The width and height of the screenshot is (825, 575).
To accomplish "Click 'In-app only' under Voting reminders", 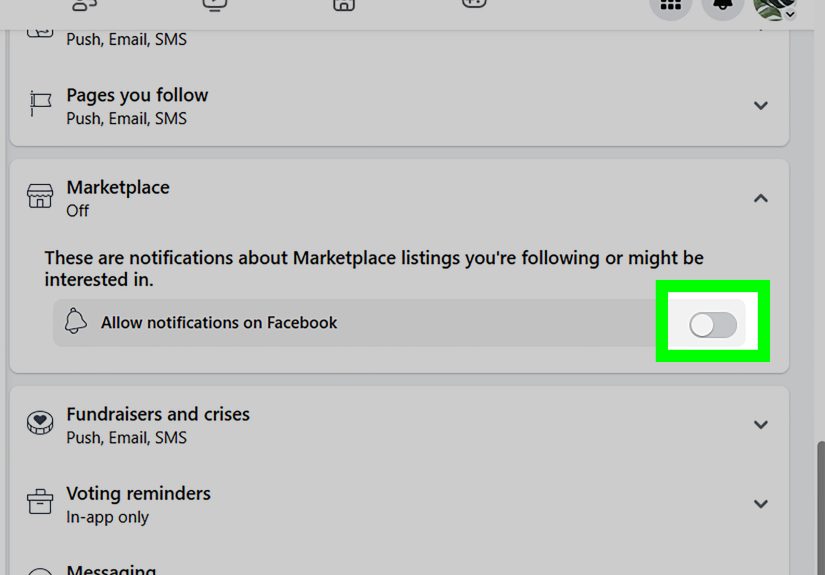I will click(x=107, y=517).
